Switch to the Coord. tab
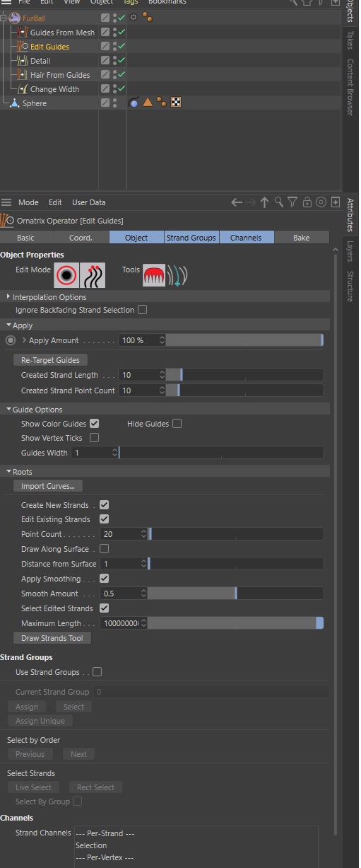 (81, 238)
